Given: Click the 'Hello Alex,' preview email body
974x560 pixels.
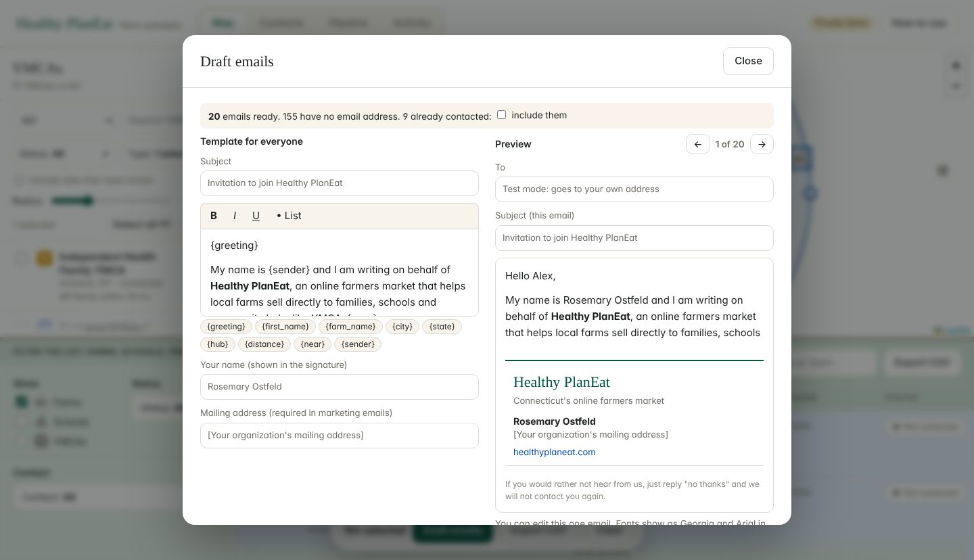Looking at the screenshot, I should pos(530,276).
